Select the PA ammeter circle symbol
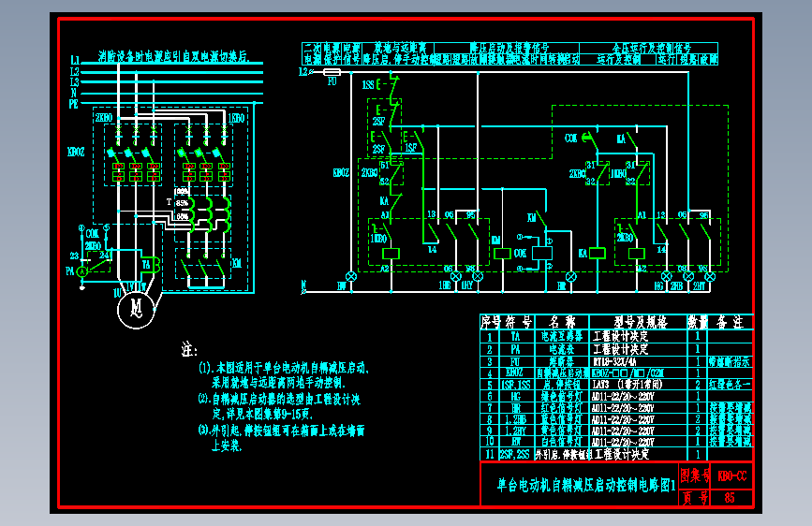812x526 pixels. tap(81, 271)
